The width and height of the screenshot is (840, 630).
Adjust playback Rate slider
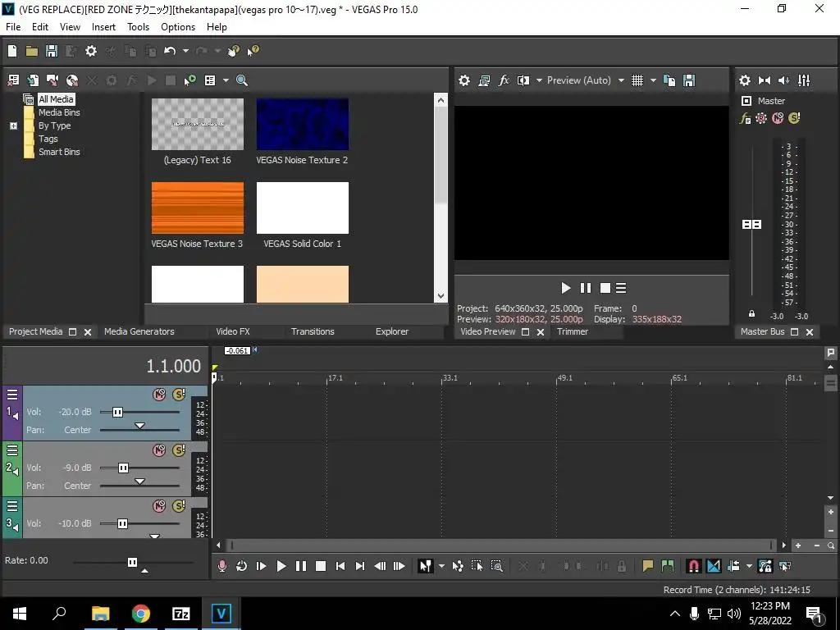pos(132,562)
